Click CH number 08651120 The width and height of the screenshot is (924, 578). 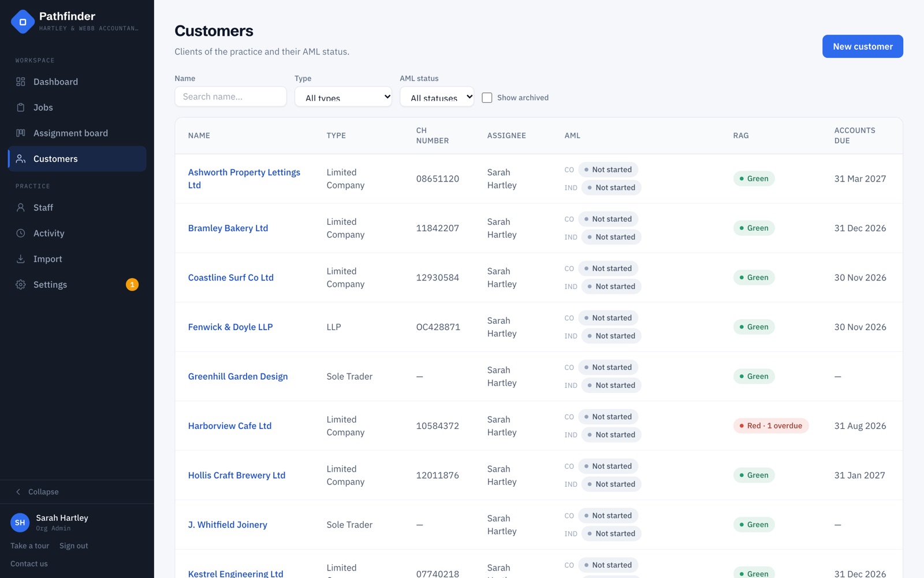point(438,179)
